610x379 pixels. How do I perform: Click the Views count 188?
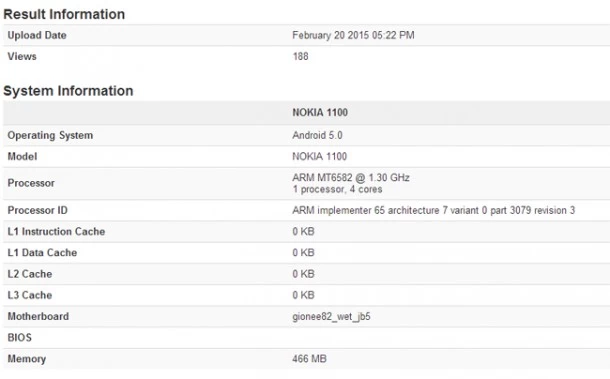[300, 56]
